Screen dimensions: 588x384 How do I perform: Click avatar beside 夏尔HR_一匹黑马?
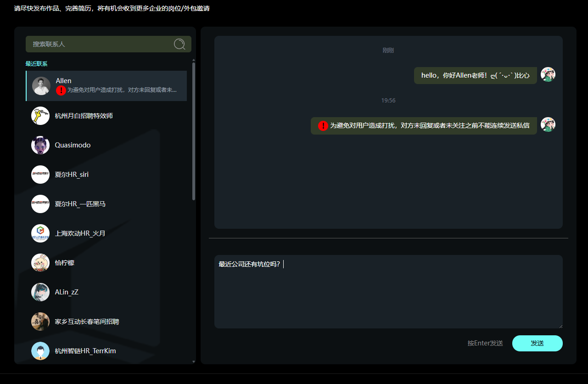[x=40, y=204]
